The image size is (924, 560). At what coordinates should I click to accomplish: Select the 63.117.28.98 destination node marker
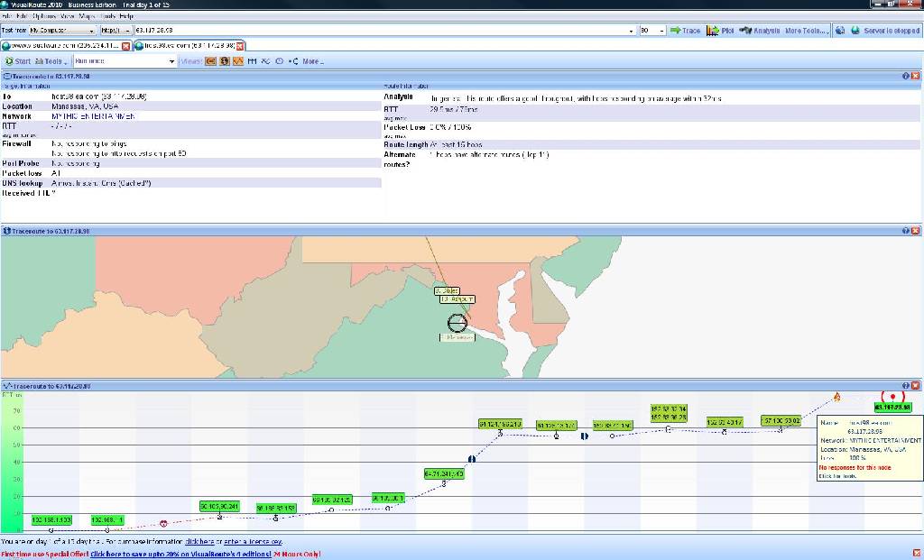click(892, 397)
